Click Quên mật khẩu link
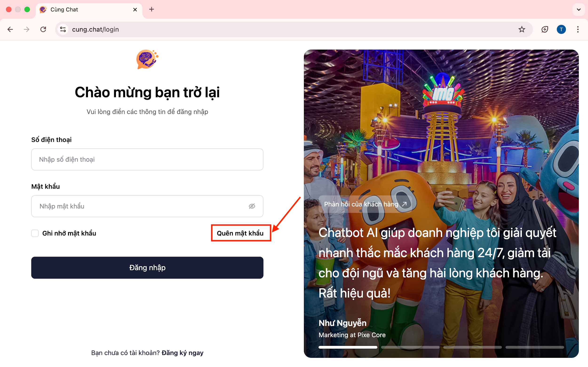Image resolution: width=588 pixels, height=367 pixels. click(240, 233)
